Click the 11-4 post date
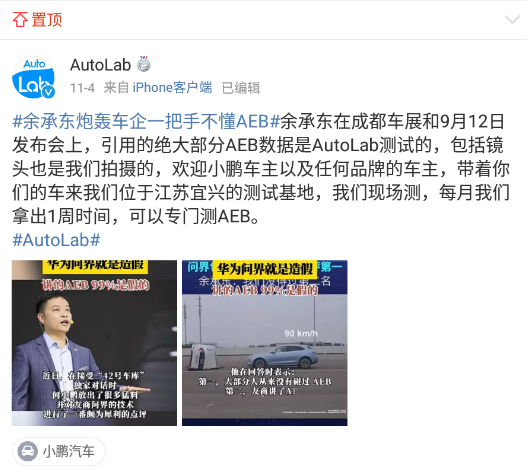527x469 pixels. coord(82,88)
